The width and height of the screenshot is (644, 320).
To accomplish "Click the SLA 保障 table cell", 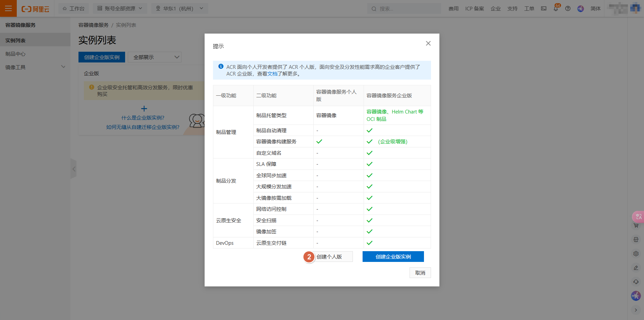I will pyautogui.click(x=283, y=164).
